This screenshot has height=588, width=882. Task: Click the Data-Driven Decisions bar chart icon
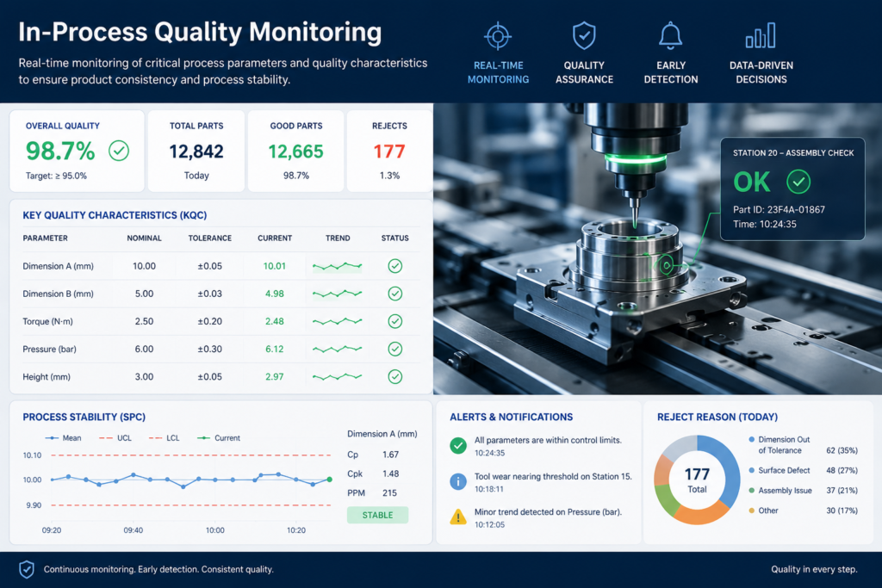[x=761, y=35]
